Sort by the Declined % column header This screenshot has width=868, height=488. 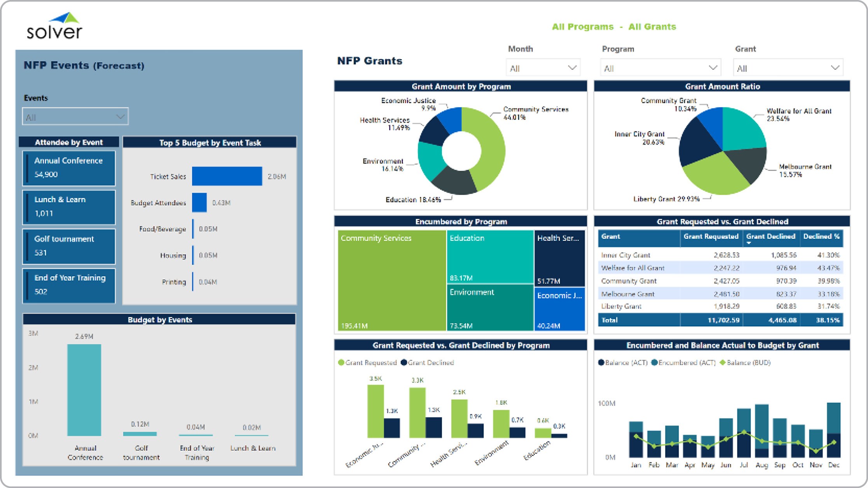821,237
